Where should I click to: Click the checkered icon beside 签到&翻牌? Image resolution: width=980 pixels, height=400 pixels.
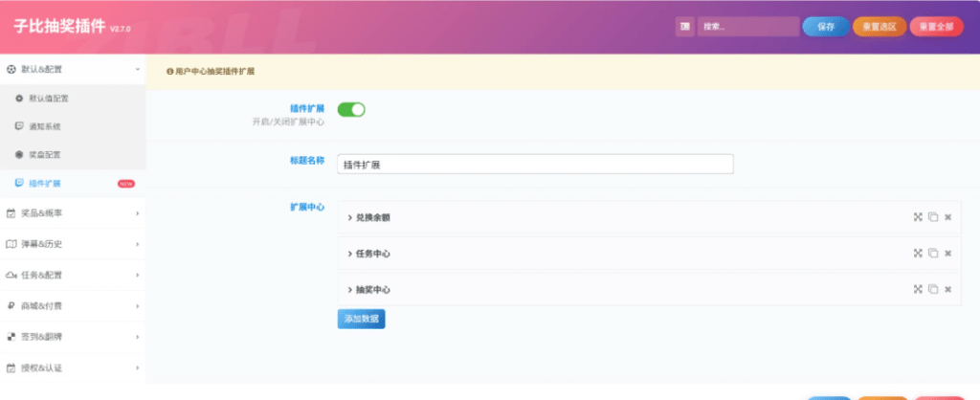coord(11,337)
